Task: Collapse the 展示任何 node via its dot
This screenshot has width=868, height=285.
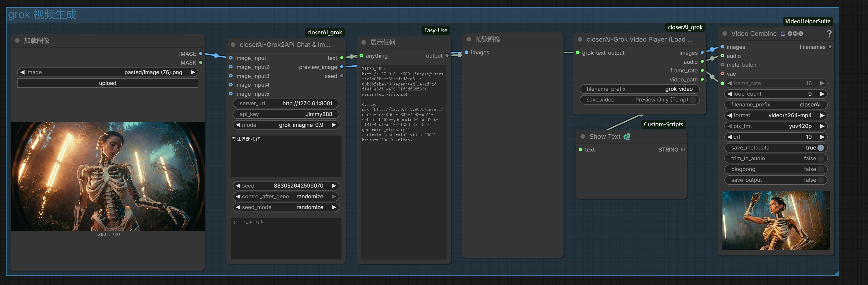Action: coord(364,42)
